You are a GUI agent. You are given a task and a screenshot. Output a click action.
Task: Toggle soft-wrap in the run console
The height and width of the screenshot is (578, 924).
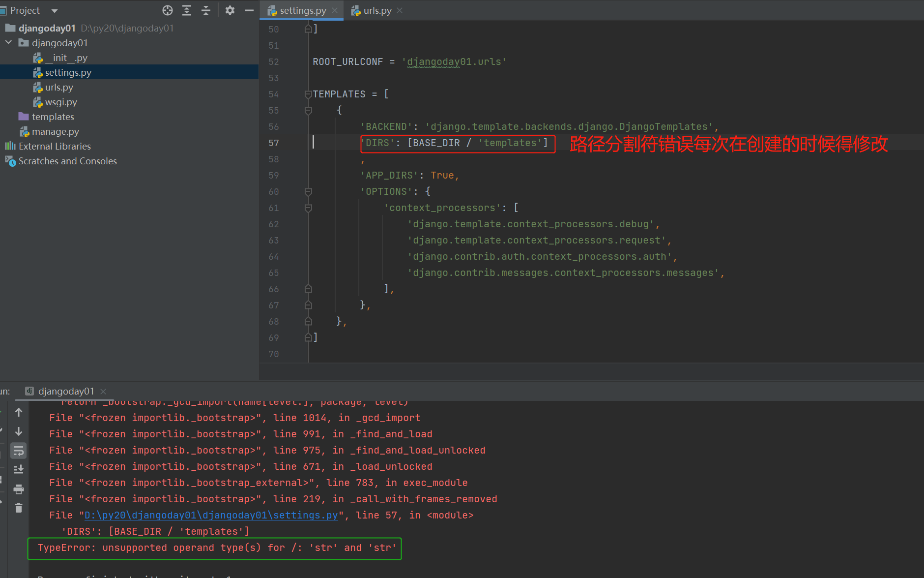click(x=19, y=451)
